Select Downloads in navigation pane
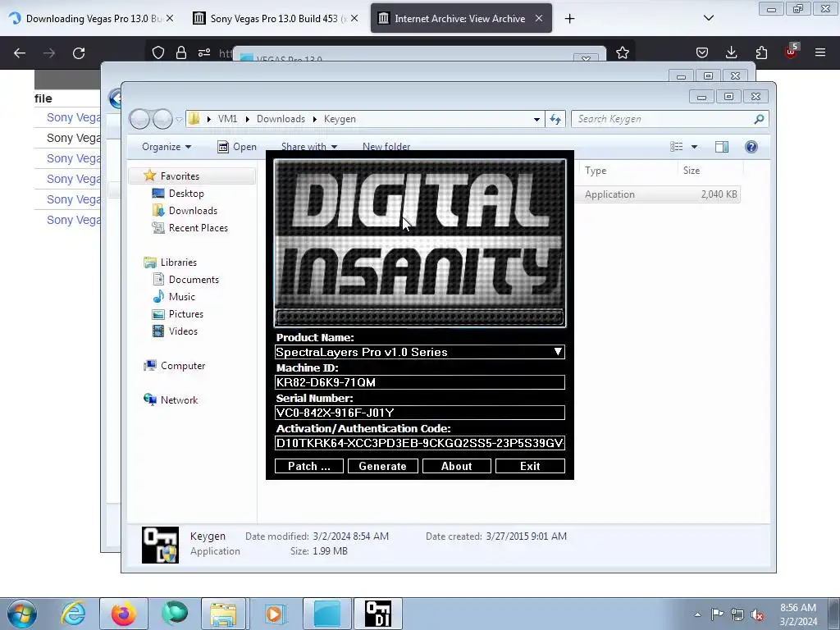The height and width of the screenshot is (630, 840). (x=193, y=211)
